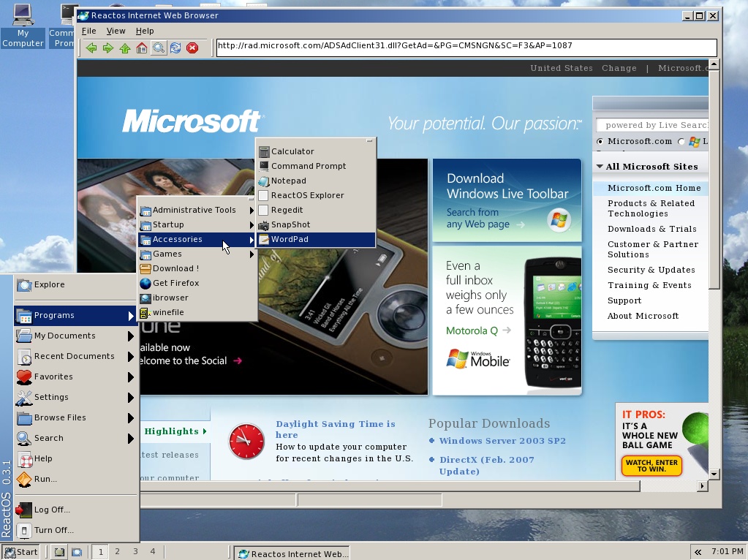Stop page loading with the red X icon
Image resolution: width=748 pixels, height=560 pixels.
pyautogui.click(x=192, y=48)
